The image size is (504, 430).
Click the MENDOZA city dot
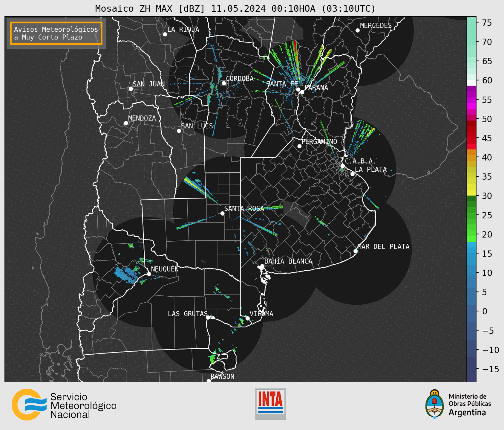point(126,123)
